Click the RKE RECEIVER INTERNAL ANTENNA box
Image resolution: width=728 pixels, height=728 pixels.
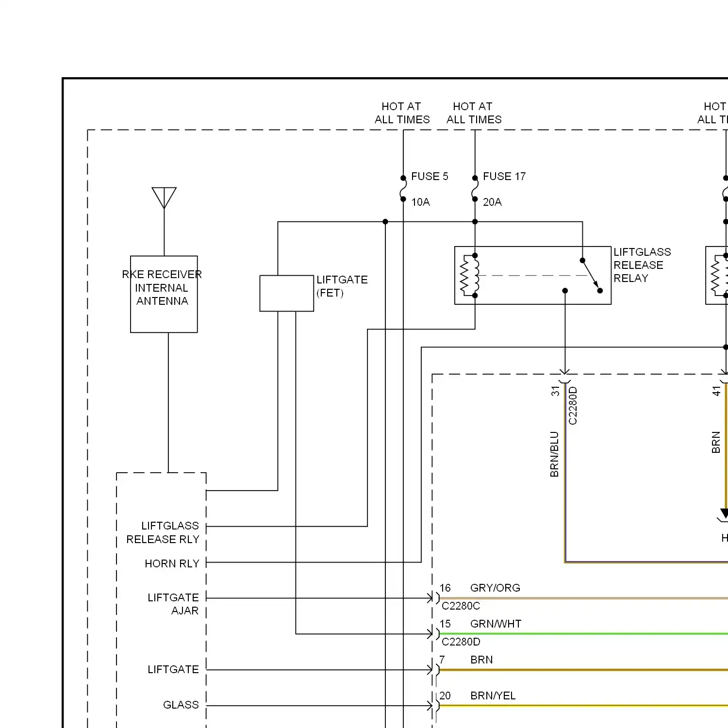tap(164, 294)
